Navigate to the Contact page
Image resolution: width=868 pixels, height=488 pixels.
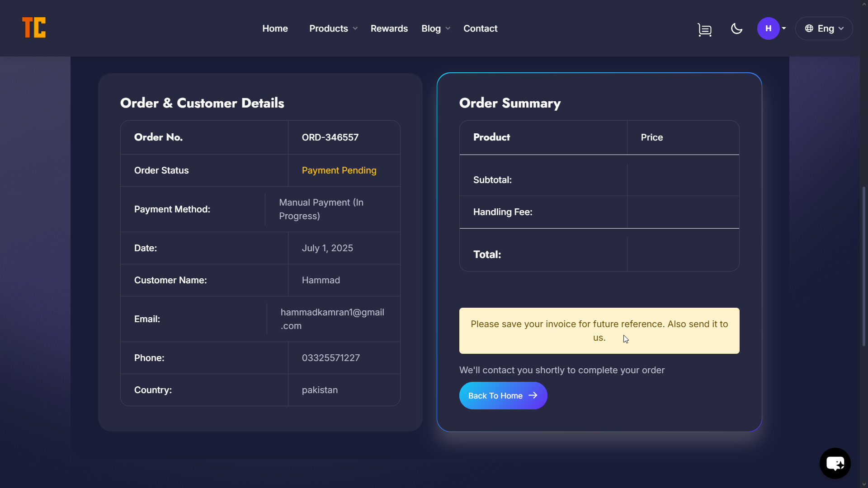coord(480,28)
